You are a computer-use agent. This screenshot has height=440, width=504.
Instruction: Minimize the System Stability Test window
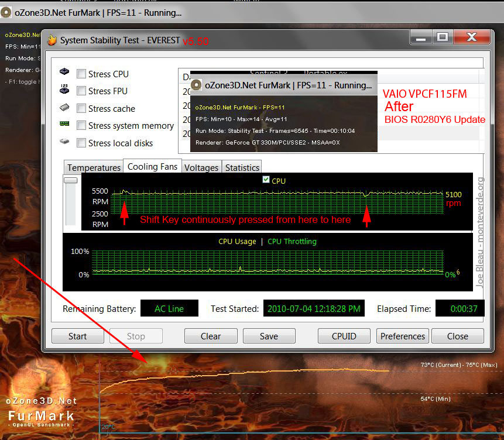tap(421, 37)
